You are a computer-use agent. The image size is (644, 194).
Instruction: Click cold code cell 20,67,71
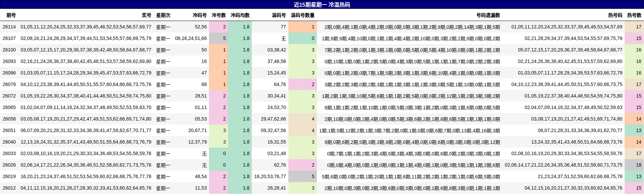point(197,130)
